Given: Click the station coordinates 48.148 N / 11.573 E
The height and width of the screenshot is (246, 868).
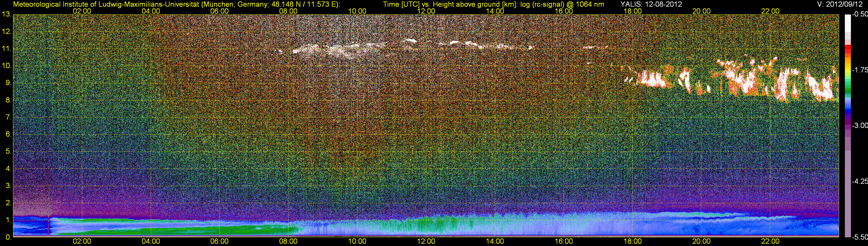Looking at the screenshot, I should [x=303, y=4].
